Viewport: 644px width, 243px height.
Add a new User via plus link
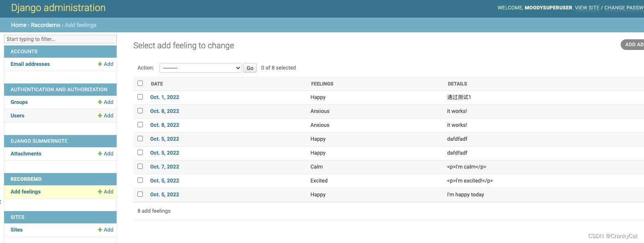[x=106, y=116]
